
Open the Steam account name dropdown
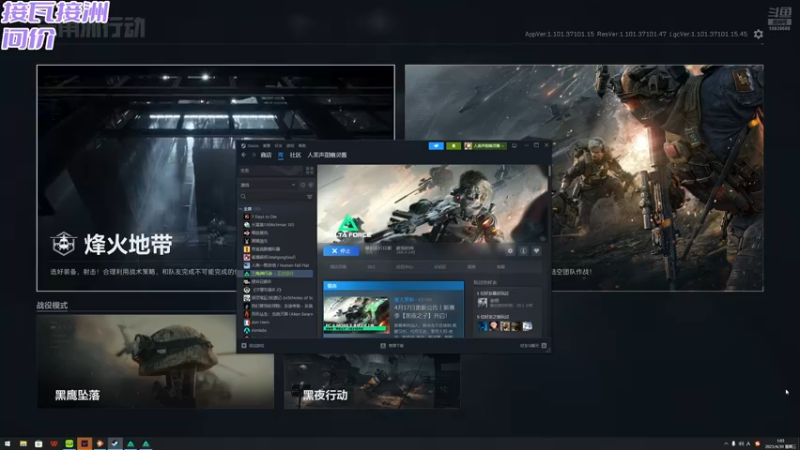485,146
